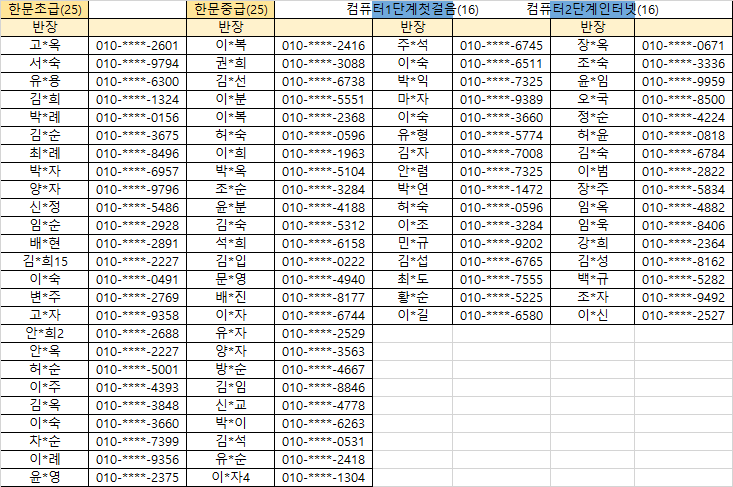This screenshot has height=487, width=733.
Task: Click the name cell 이*자4
Action: pyautogui.click(x=231, y=477)
